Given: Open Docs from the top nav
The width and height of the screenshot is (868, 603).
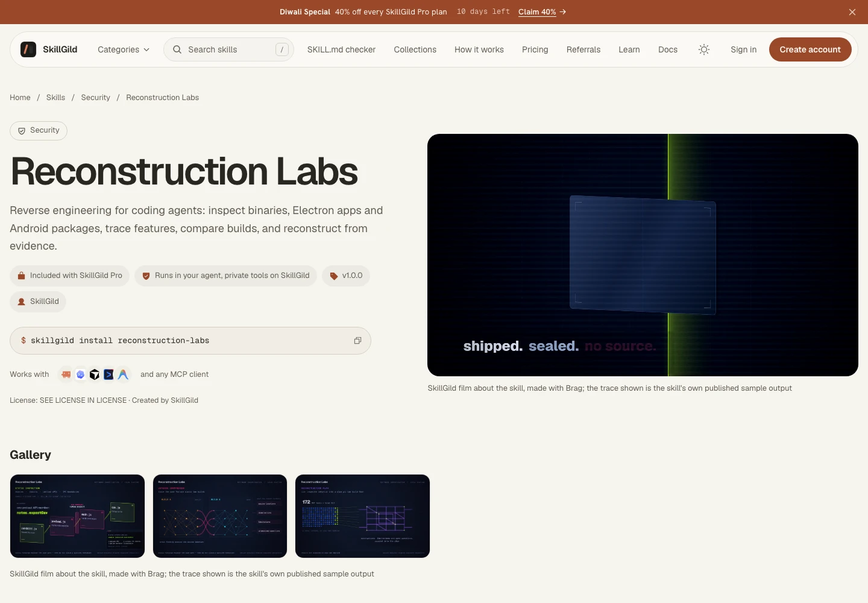Looking at the screenshot, I should click(x=668, y=49).
